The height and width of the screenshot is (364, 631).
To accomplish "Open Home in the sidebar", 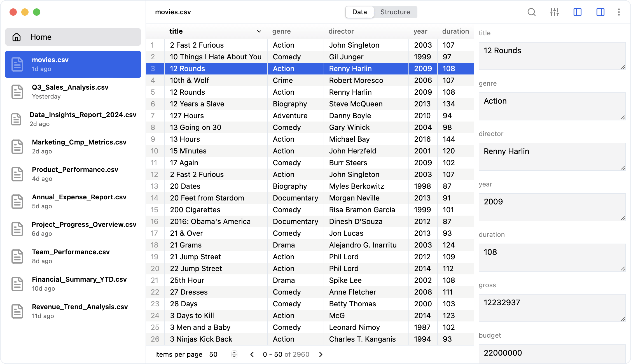I will pyautogui.click(x=73, y=37).
